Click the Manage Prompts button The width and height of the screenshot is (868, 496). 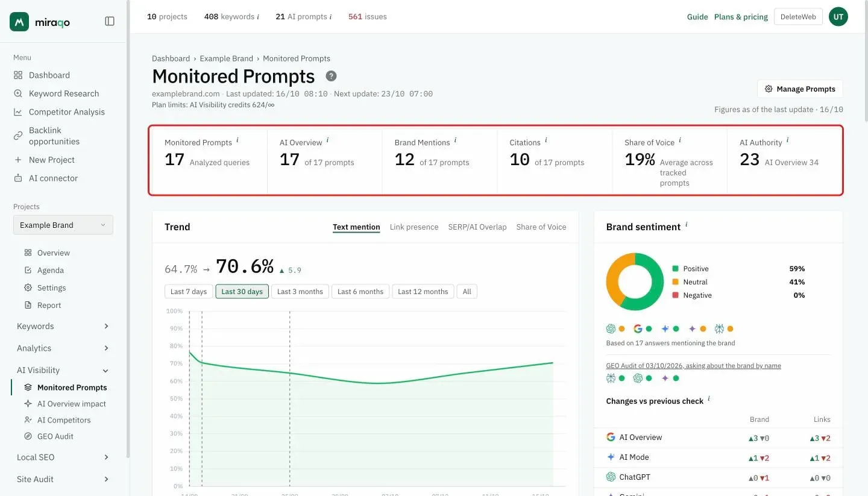pos(800,89)
